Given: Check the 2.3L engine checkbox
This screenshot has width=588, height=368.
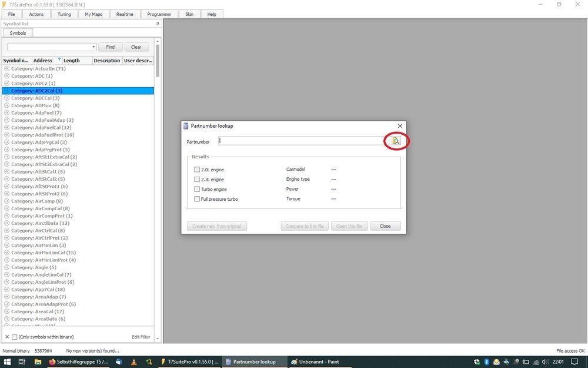Looking at the screenshot, I should click(x=197, y=179).
